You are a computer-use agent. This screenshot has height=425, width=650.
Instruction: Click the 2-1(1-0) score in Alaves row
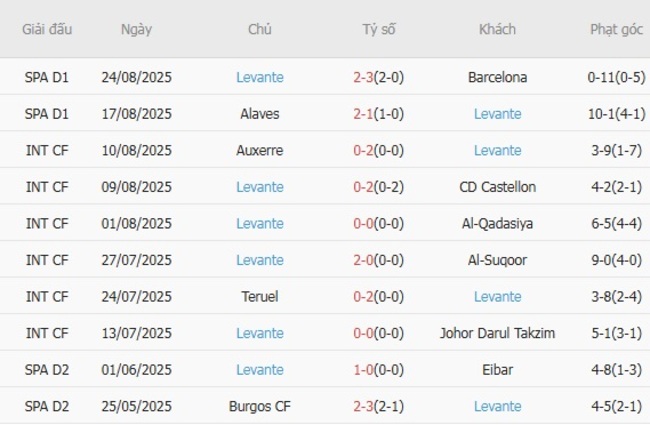pyautogui.click(x=379, y=114)
